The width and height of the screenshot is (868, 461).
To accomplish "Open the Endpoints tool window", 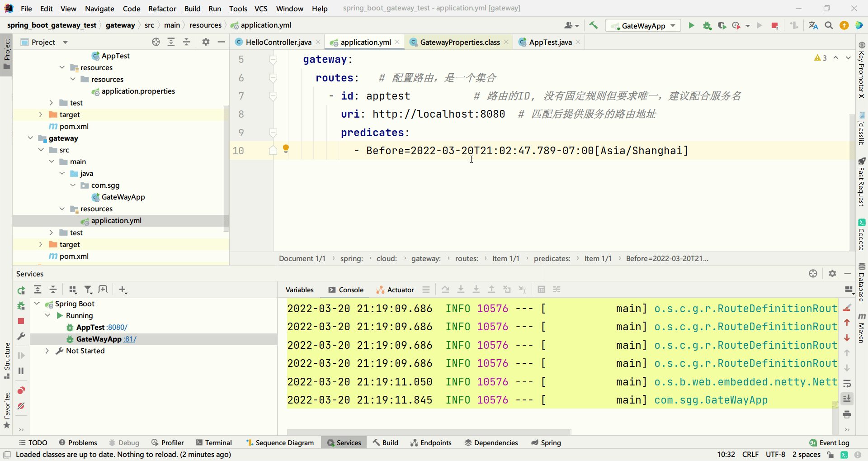I will coord(431,443).
